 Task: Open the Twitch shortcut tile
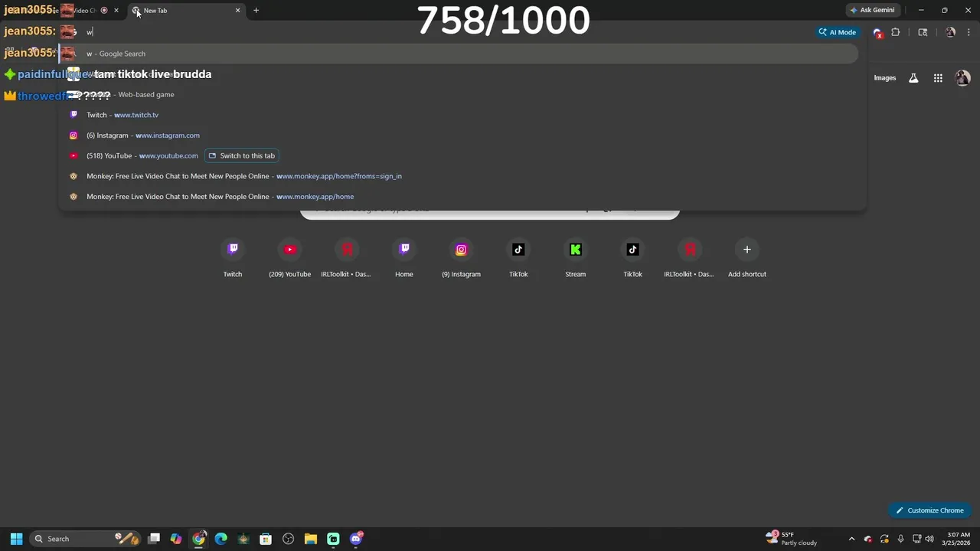click(233, 259)
